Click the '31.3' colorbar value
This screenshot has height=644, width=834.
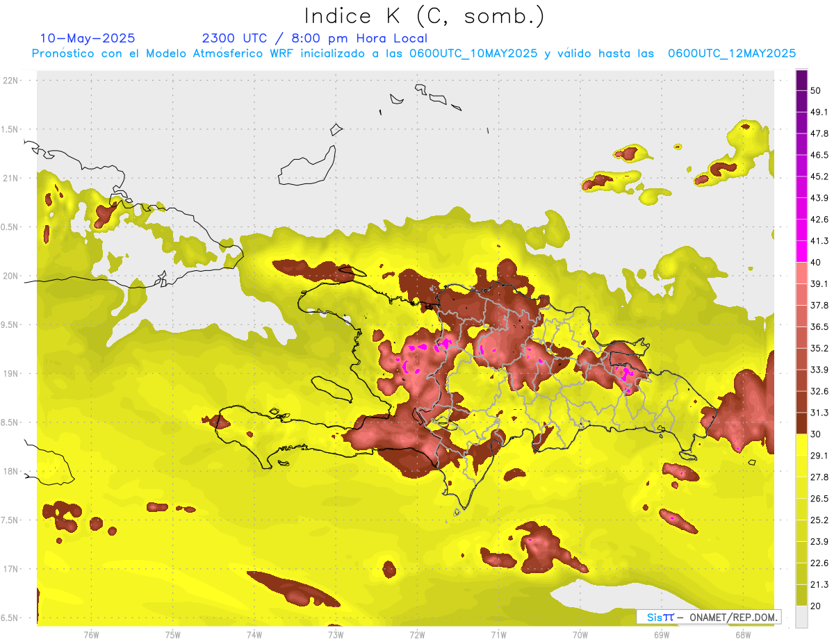point(819,413)
